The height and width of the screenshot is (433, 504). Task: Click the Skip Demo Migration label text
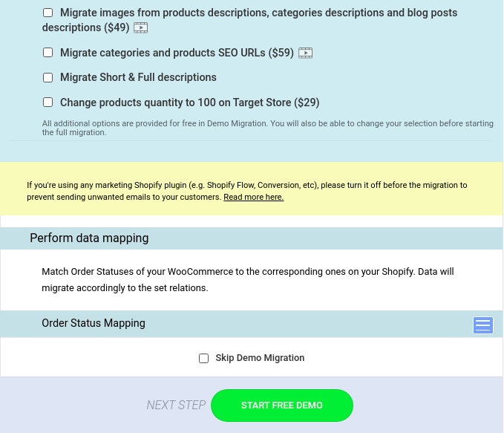pyautogui.click(x=260, y=358)
